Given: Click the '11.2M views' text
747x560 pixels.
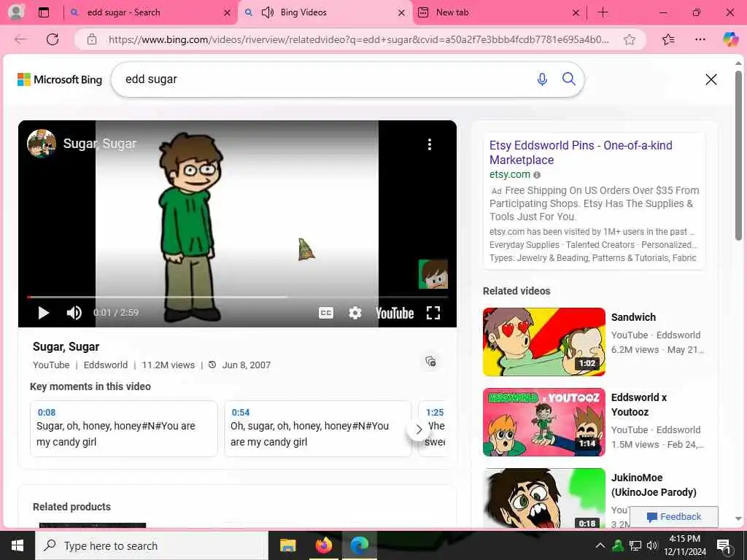Looking at the screenshot, I should [x=169, y=365].
